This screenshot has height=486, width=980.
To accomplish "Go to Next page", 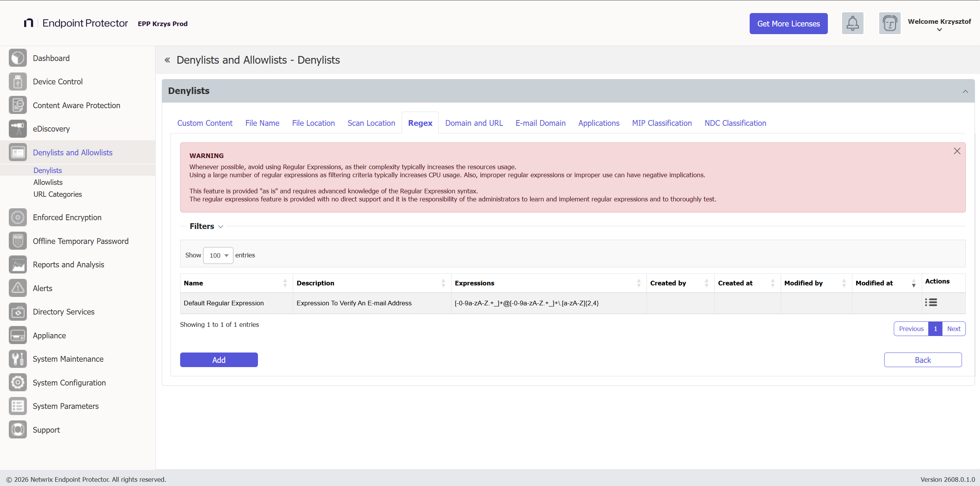I will tap(954, 329).
